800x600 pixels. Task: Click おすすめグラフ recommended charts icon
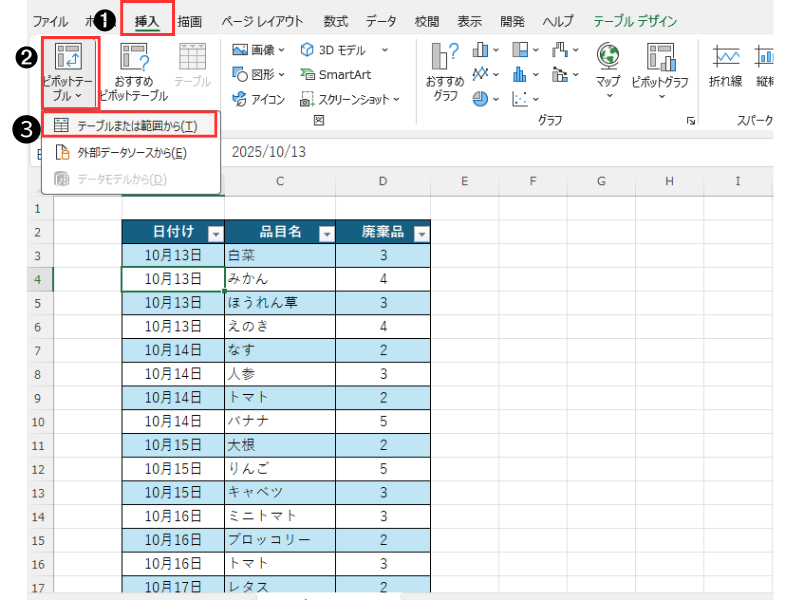(445, 60)
